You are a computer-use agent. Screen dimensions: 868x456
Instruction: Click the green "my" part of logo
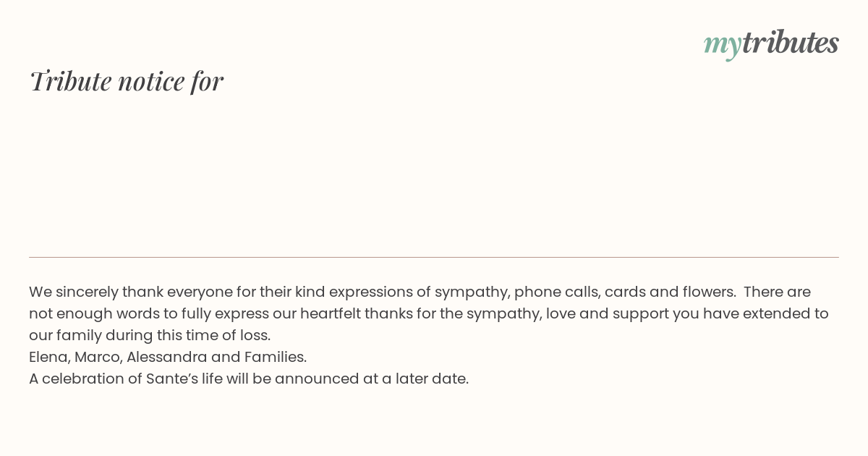(722, 45)
